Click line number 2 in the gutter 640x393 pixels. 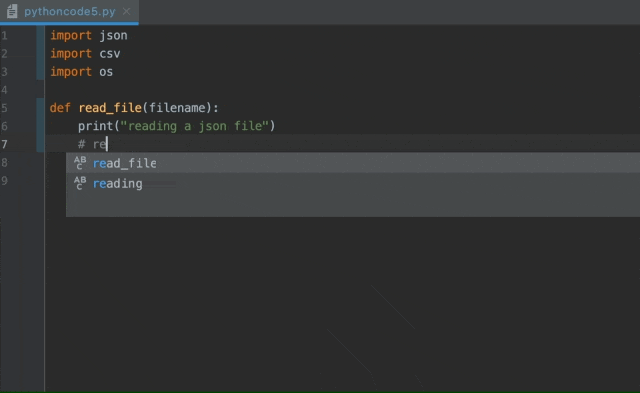click(x=4, y=53)
